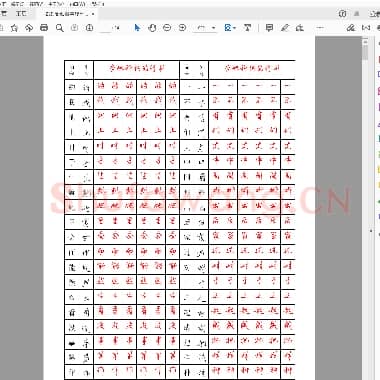Activate the selection arrow tool
The image size is (380, 380).
[137, 28]
